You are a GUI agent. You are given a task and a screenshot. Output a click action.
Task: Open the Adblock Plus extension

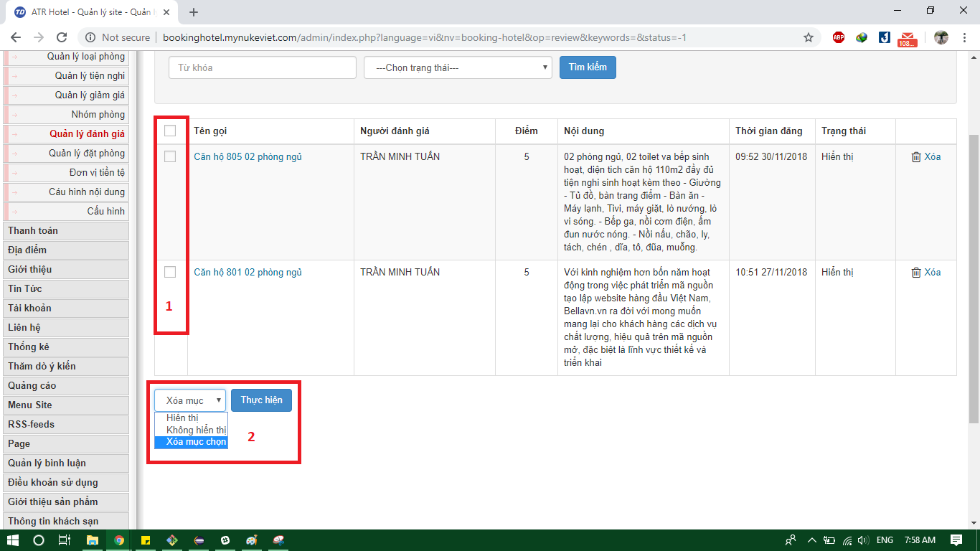(839, 37)
